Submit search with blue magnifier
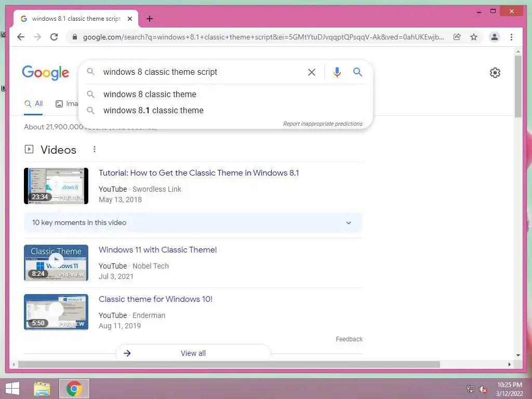Image resolution: width=532 pixels, height=399 pixels. tap(357, 72)
